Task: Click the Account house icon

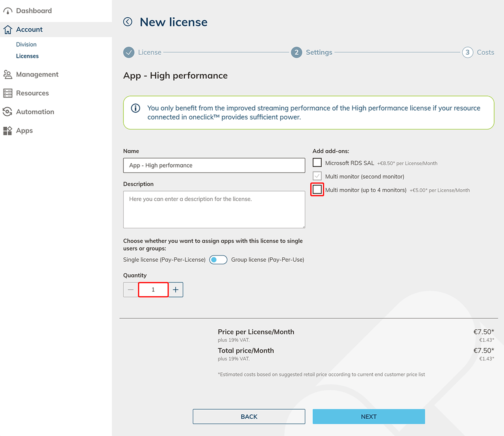Action: click(7, 30)
